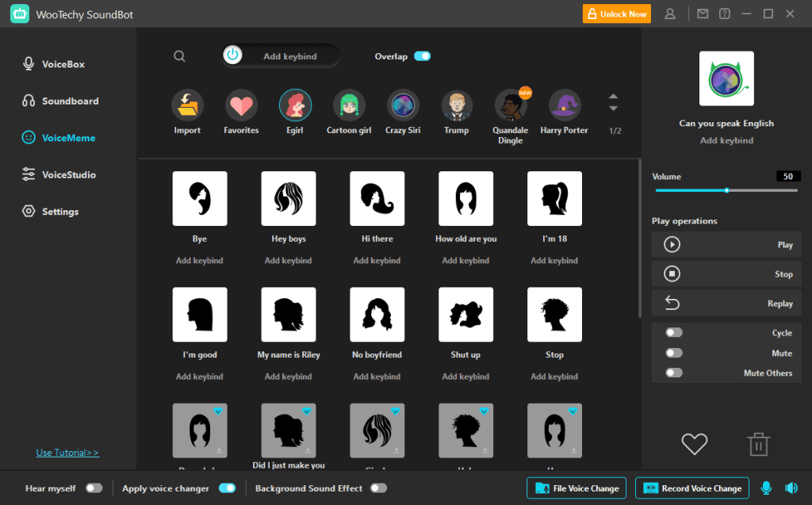Click the Import sound icon
The image size is (812, 505).
[x=187, y=109]
